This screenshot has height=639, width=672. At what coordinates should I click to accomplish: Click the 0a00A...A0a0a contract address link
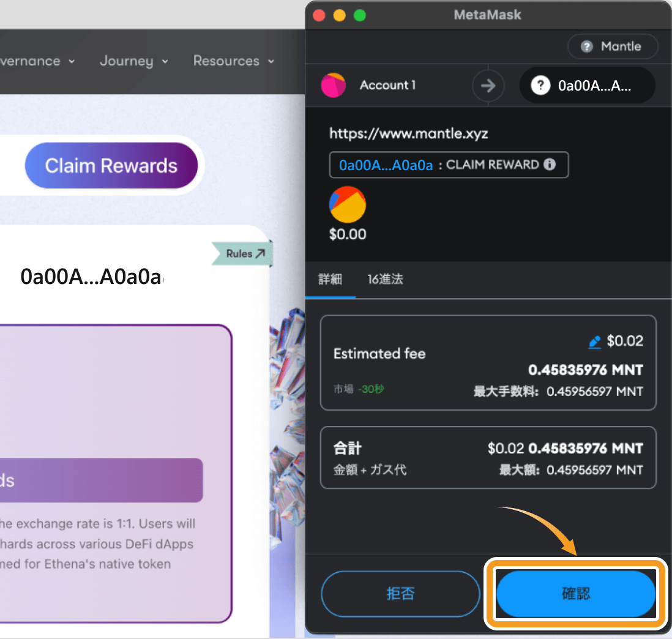(386, 165)
